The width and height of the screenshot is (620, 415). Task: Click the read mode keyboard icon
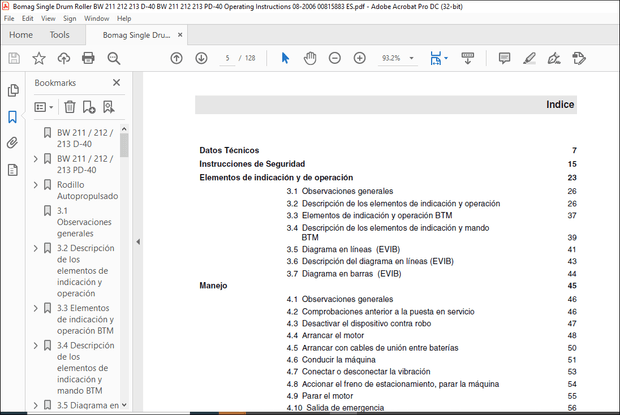[x=468, y=58]
